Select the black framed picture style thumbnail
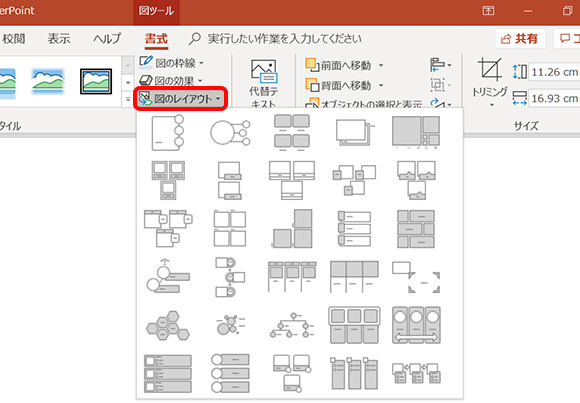580x403 pixels. point(96,81)
